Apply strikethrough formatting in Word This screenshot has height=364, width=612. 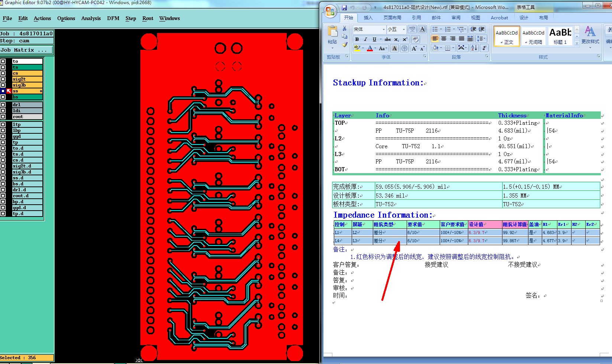point(388,39)
